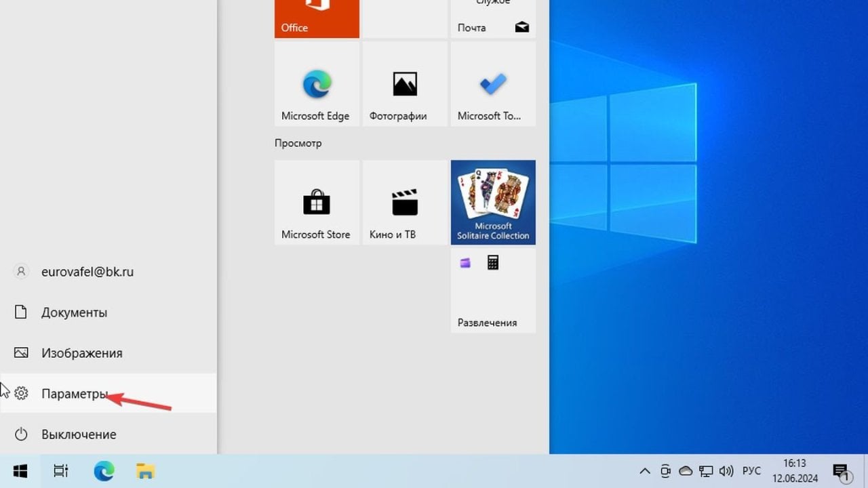Open the Office tile
Viewport: 868px width, 488px height.
(317, 18)
